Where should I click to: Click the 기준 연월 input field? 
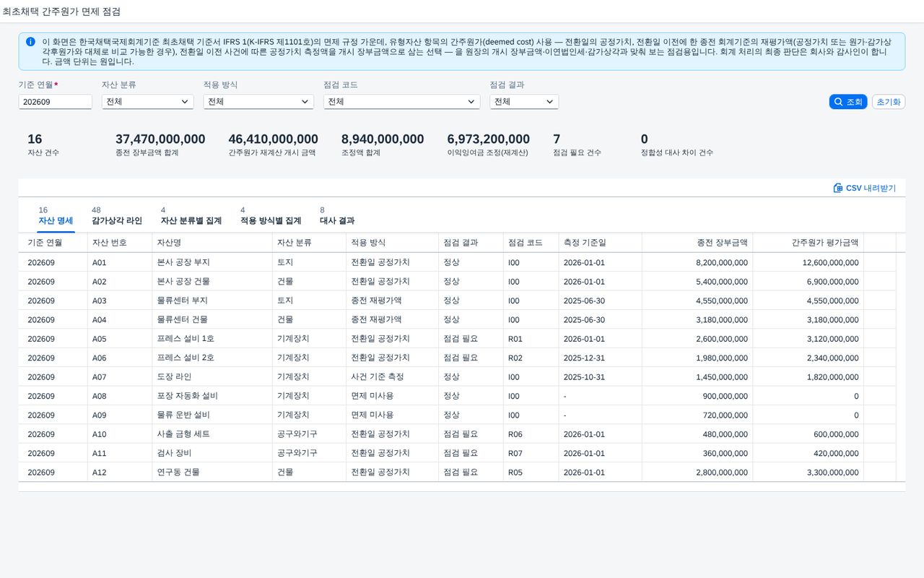point(55,102)
